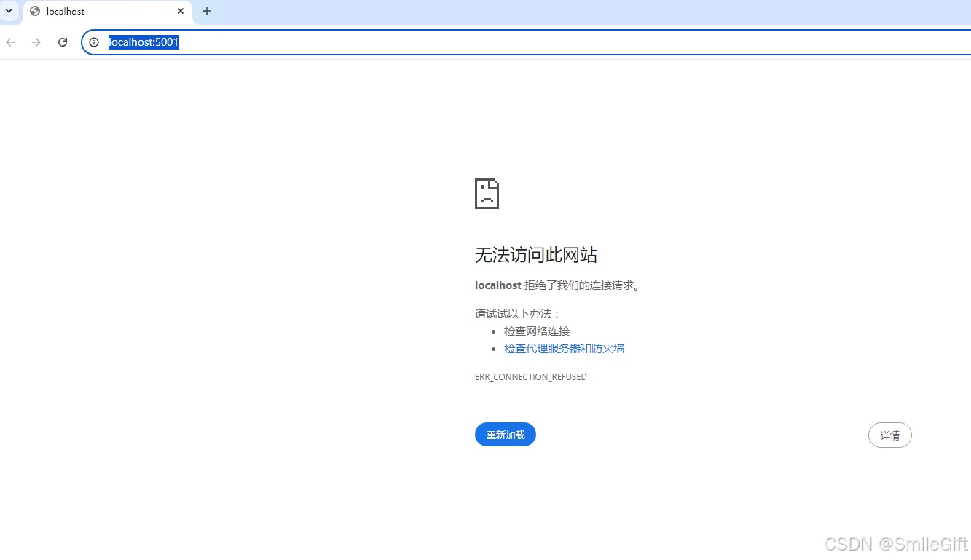This screenshot has width=971, height=560.
Task: Click the back navigation arrow
Action: click(9, 42)
